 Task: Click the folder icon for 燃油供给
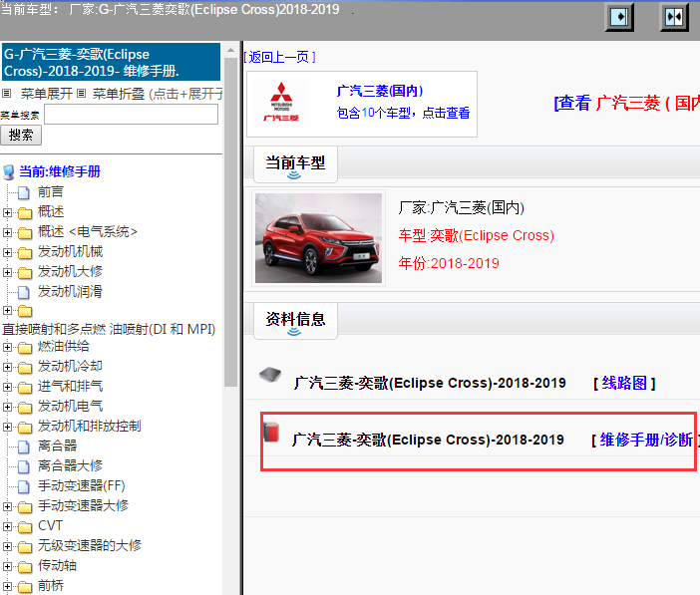25,347
